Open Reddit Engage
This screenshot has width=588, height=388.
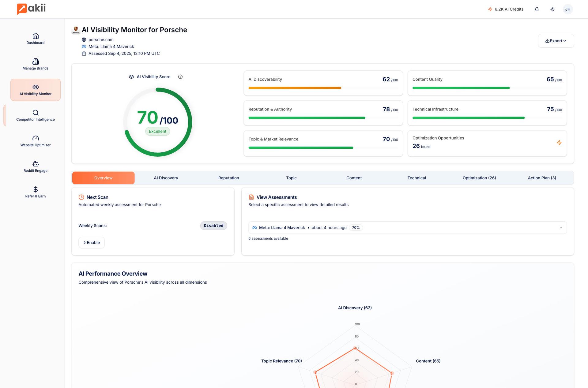35,166
